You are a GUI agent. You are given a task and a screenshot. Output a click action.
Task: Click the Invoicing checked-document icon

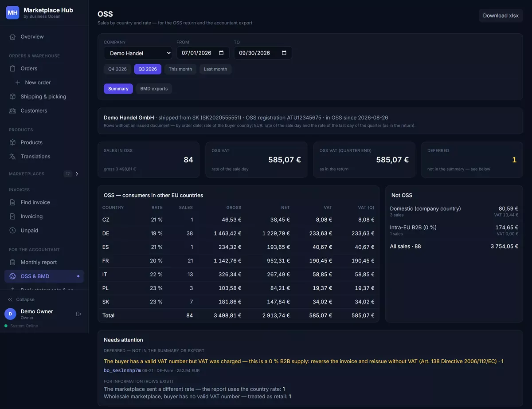pyautogui.click(x=12, y=216)
